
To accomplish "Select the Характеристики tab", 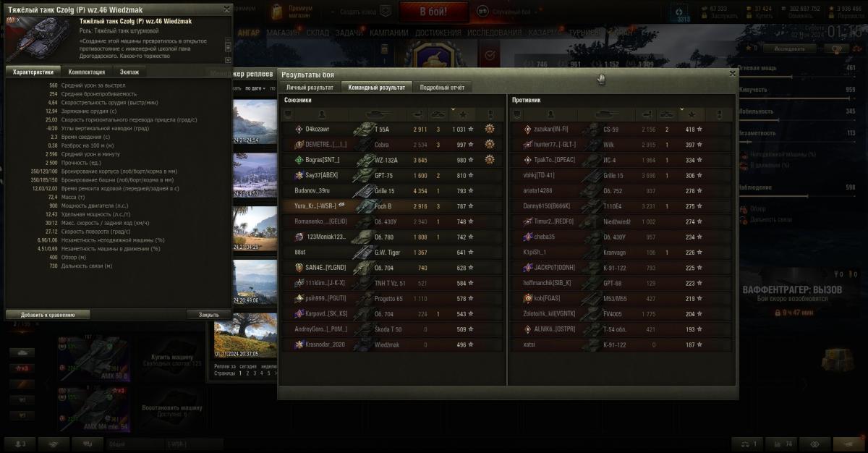I will click(x=33, y=72).
